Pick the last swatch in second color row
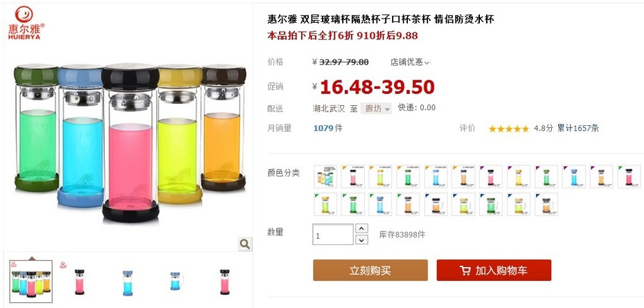The height and width of the screenshot is (308, 644). (x=546, y=204)
